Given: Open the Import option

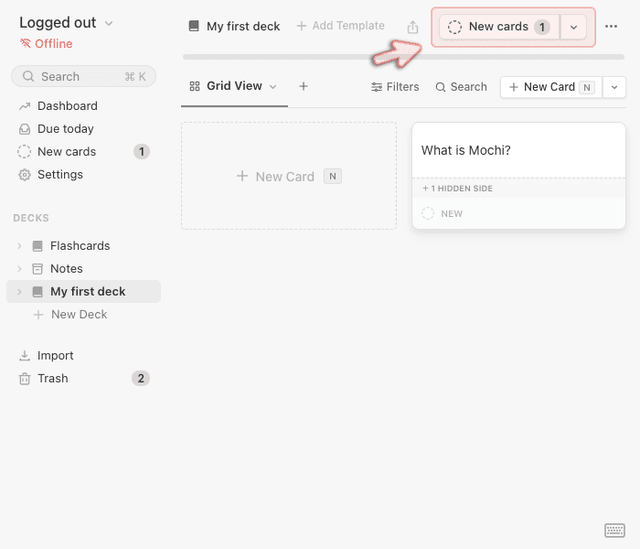Looking at the screenshot, I should [x=55, y=356].
